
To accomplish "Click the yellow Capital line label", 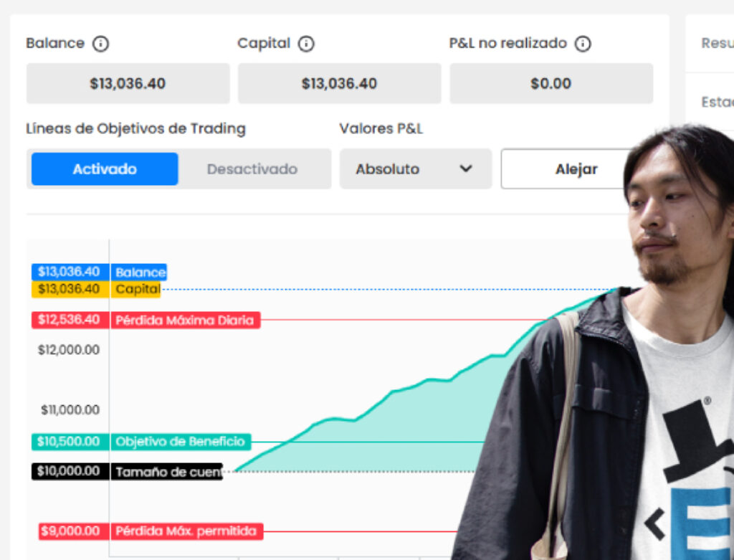I will (x=137, y=289).
